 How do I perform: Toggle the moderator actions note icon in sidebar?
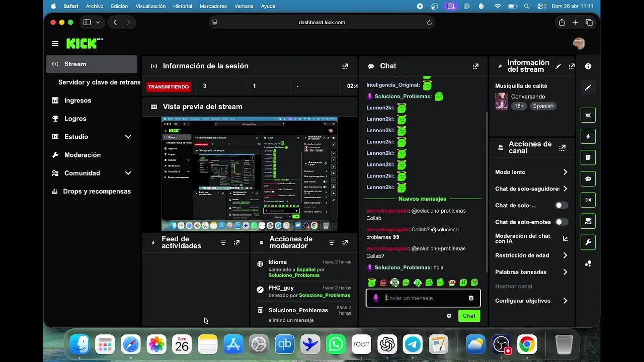pos(588,157)
